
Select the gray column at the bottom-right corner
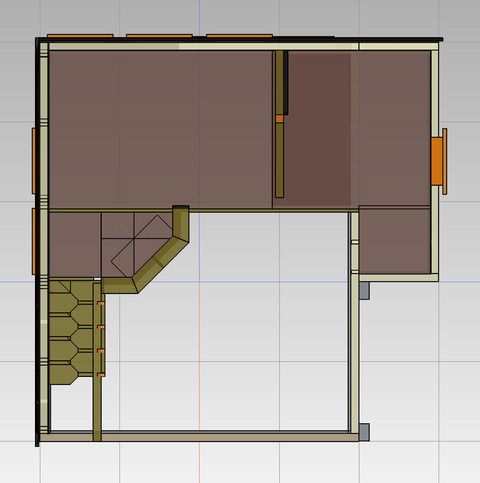pos(364,432)
